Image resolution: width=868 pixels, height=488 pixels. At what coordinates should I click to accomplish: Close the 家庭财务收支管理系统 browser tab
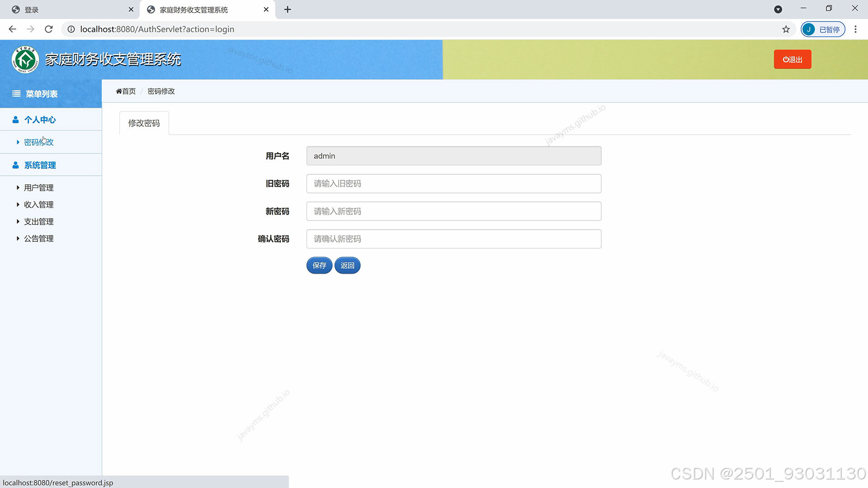pos(266,9)
